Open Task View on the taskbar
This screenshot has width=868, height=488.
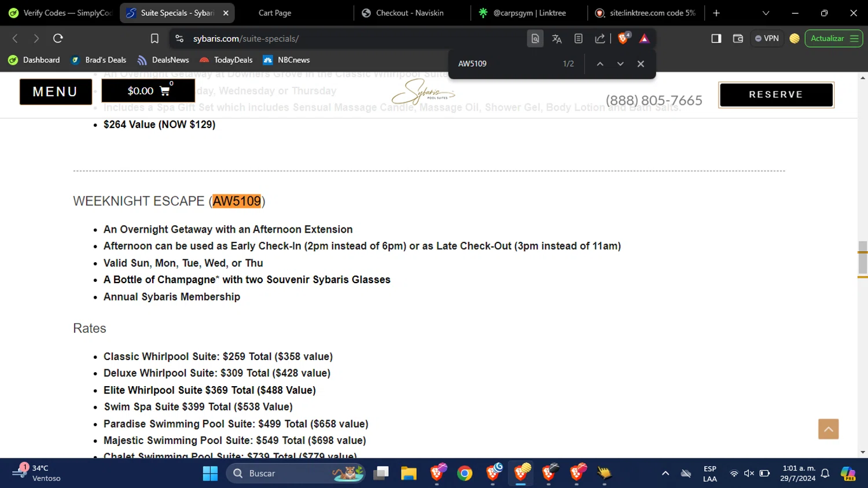point(381,474)
